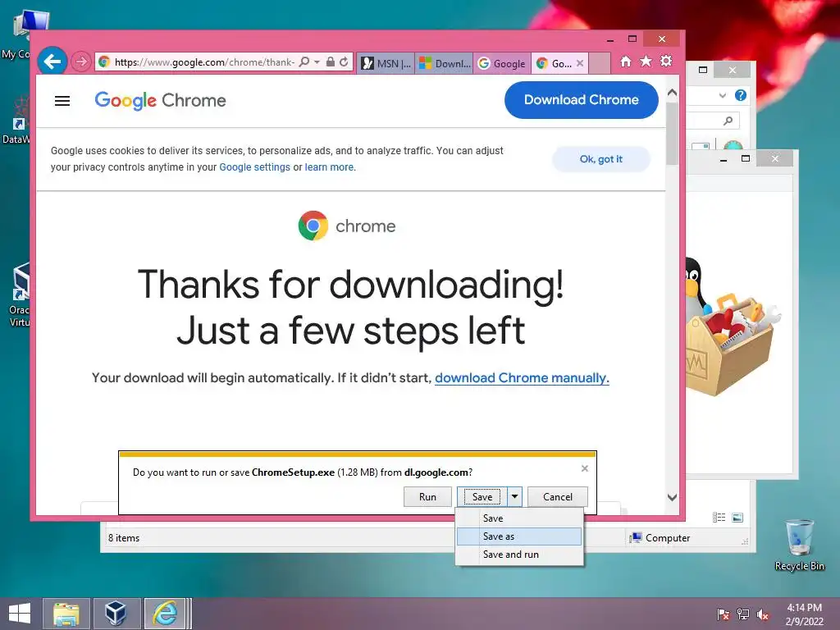Viewport: 840px width, 630px height.
Task: Open the Tools gear icon
Action: coord(666,61)
